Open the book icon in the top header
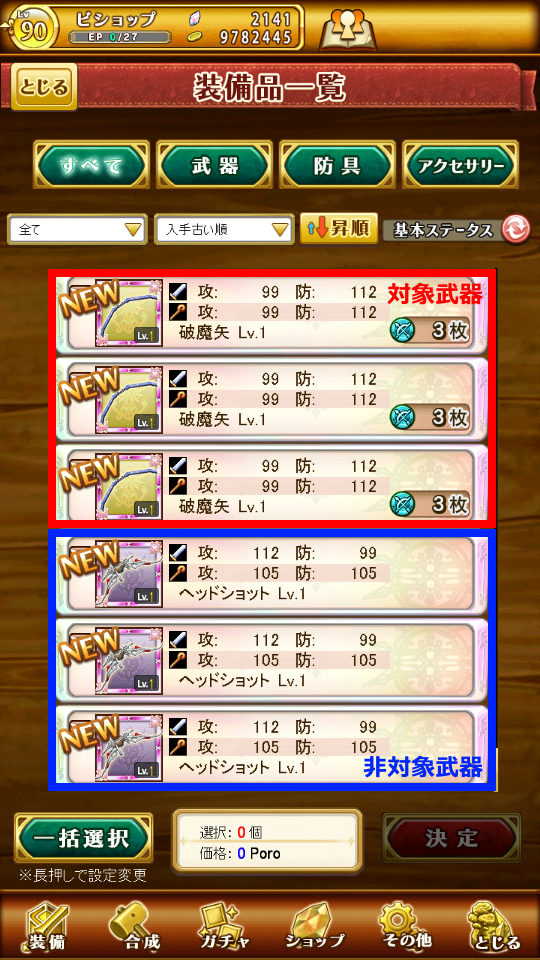Screen dimensions: 540x960 click(348, 28)
